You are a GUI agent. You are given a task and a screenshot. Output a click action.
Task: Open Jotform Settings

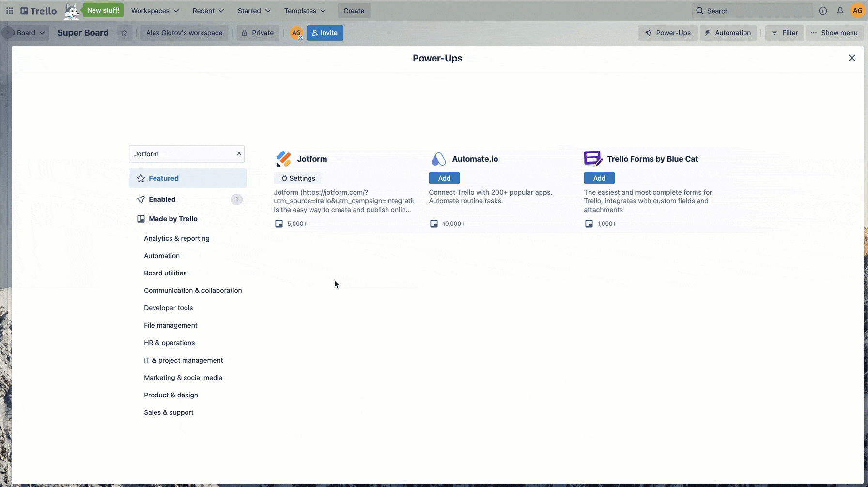point(298,178)
